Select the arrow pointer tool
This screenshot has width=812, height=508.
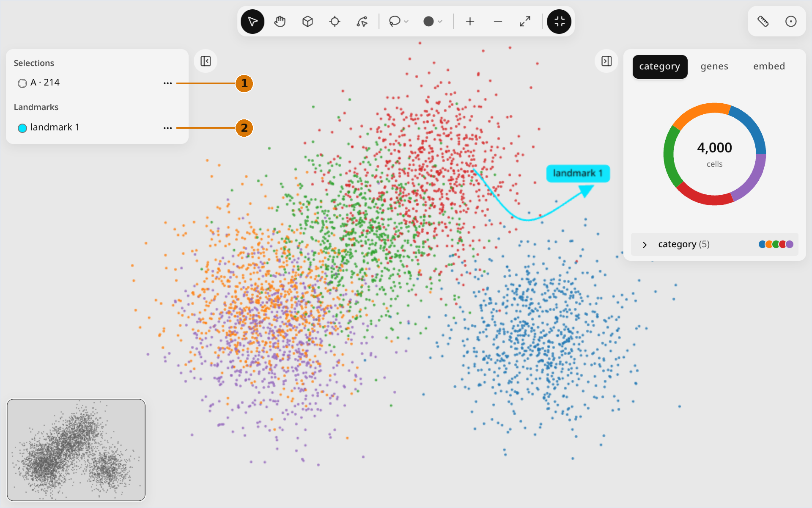tap(252, 22)
